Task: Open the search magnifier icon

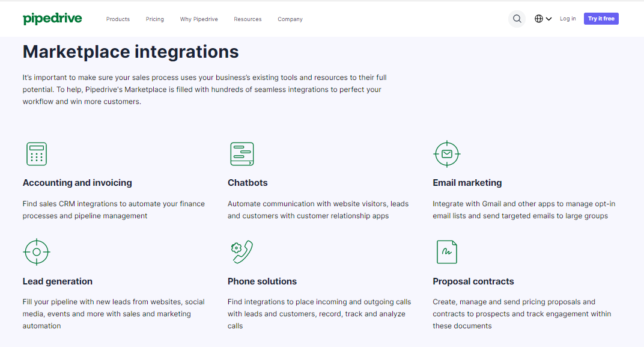Action: 517,19
